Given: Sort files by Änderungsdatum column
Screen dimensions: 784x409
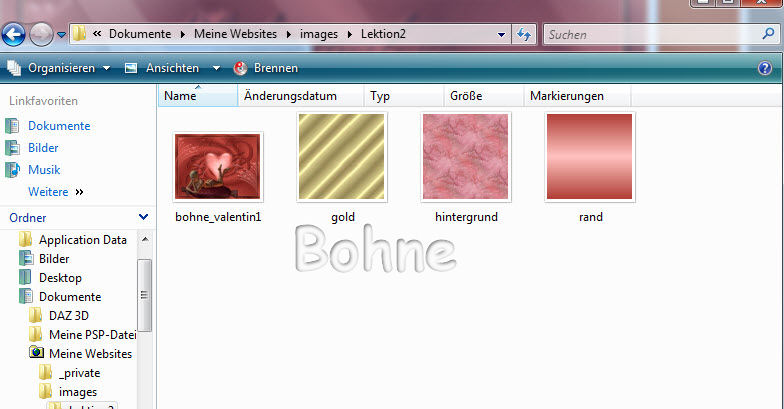Looking at the screenshot, I should click(290, 97).
